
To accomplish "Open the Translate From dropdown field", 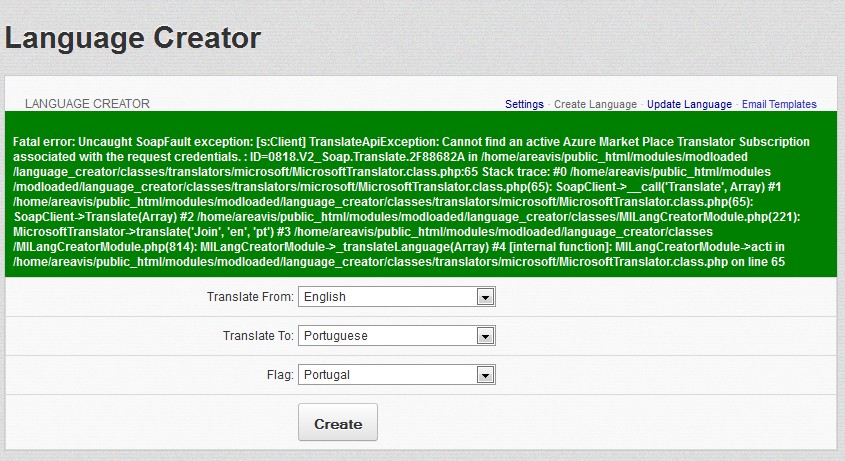I will (x=397, y=297).
